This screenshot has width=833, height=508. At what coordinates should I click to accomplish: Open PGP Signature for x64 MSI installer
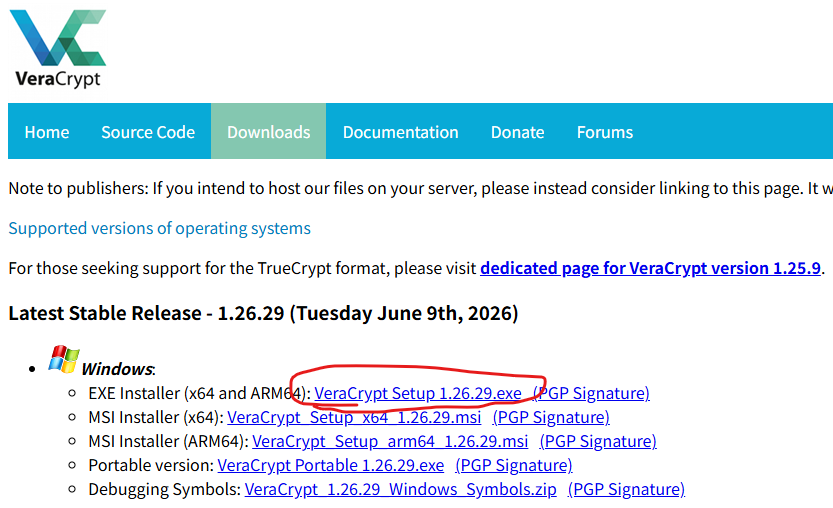551,417
